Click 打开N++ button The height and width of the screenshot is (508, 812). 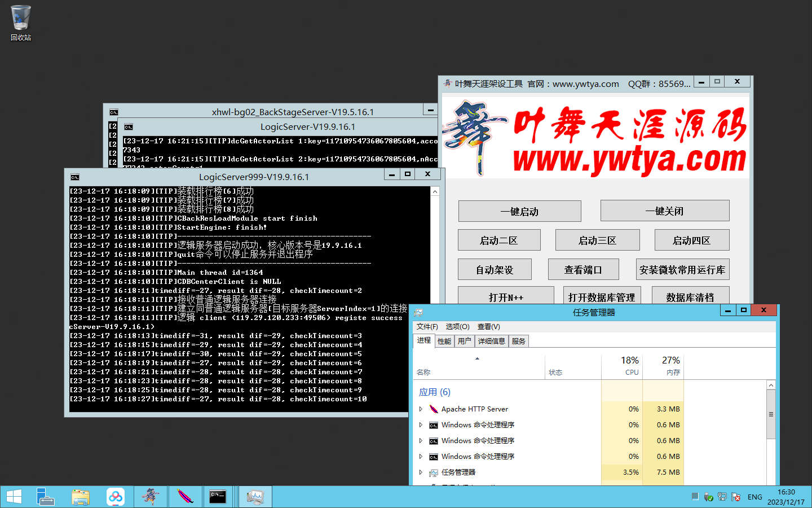pyautogui.click(x=506, y=296)
